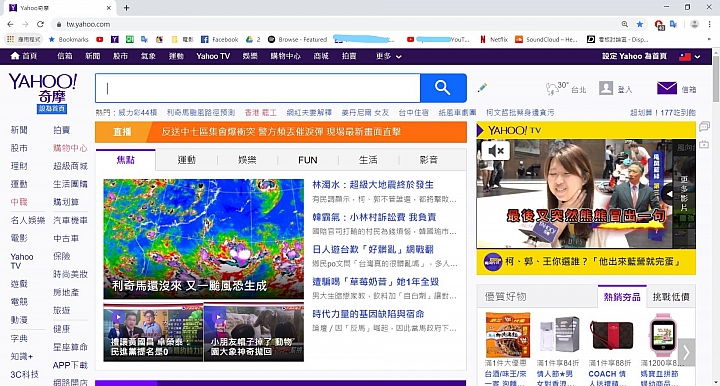Screen dimensions: 720x386
Task: Reload the page with refresh icon
Action: pos(40,24)
